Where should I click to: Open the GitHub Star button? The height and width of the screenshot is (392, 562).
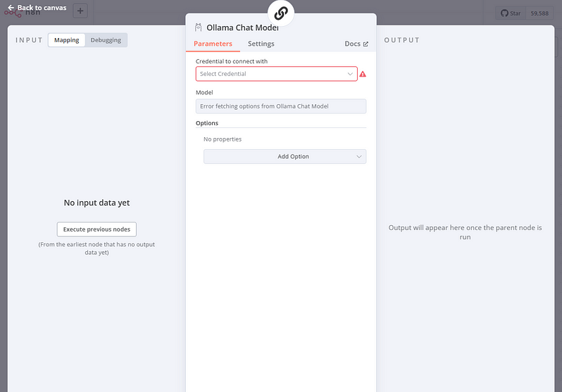click(511, 13)
